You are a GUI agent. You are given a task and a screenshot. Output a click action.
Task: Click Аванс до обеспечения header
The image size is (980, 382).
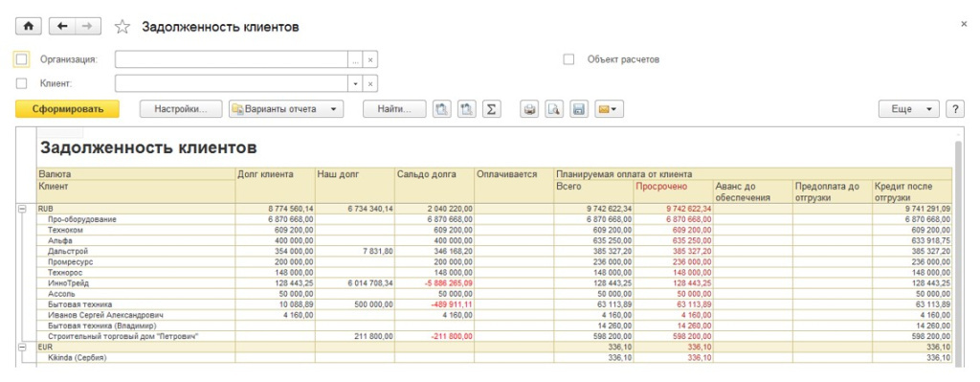pos(752,191)
